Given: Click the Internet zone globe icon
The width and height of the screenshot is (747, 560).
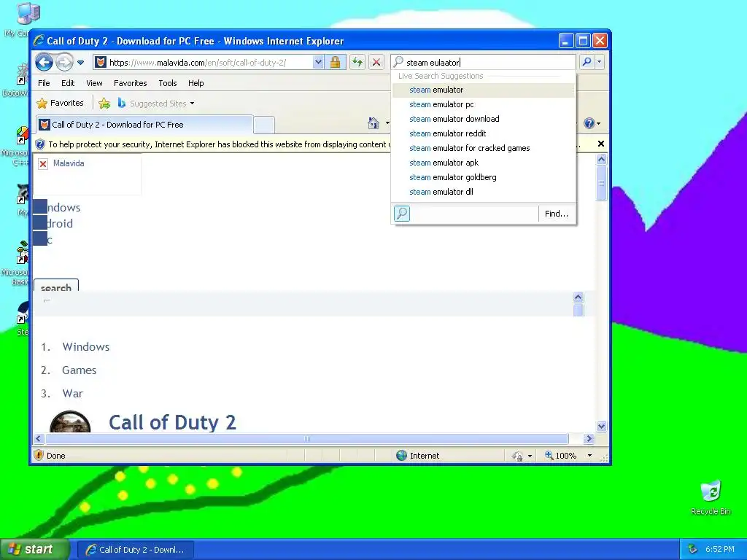Looking at the screenshot, I should coord(402,456).
